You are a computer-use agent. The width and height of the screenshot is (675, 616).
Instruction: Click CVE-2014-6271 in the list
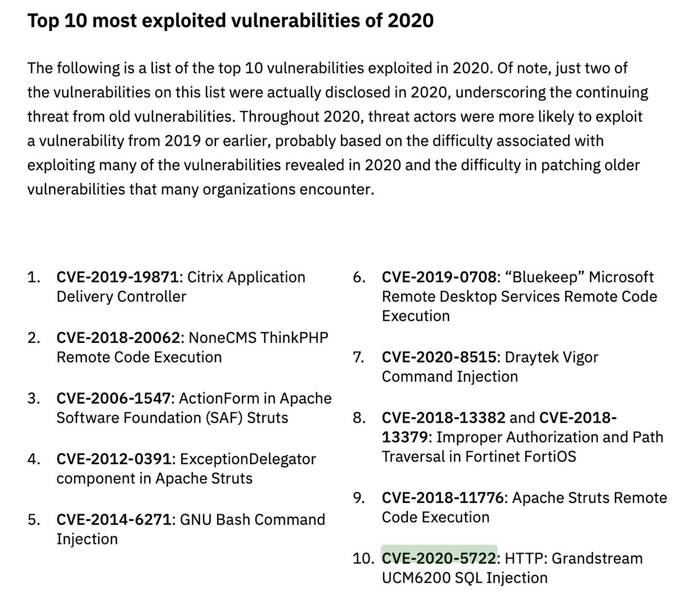(114, 520)
